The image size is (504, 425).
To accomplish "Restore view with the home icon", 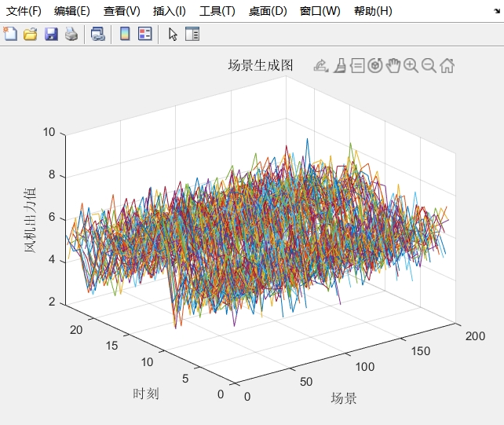I will pos(447,66).
